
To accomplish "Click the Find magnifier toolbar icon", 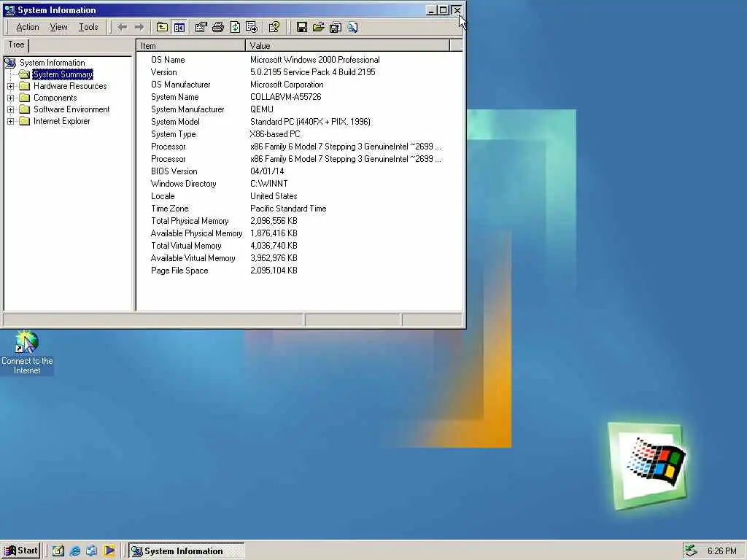I will click(352, 27).
